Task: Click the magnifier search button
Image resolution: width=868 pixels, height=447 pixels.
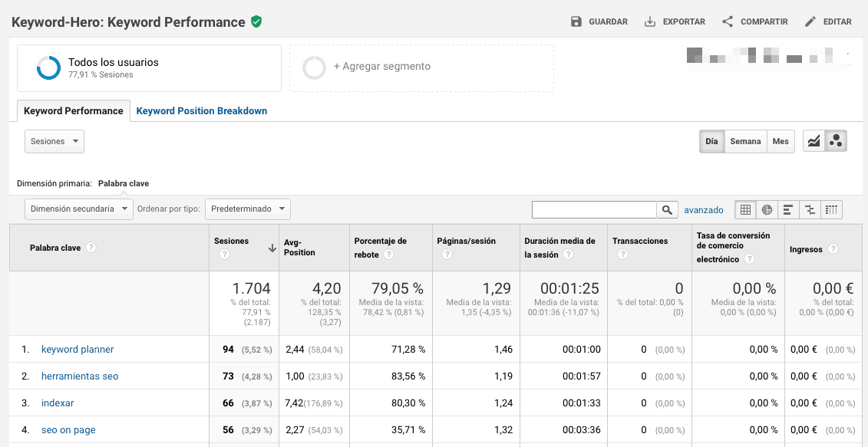Action: pyautogui.click(x=668, y=209)
